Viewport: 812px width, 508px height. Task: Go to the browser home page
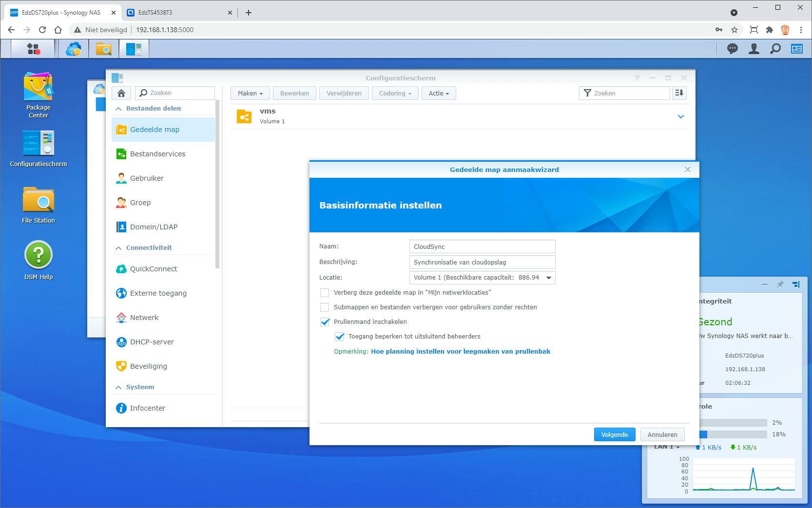point(58,30)
